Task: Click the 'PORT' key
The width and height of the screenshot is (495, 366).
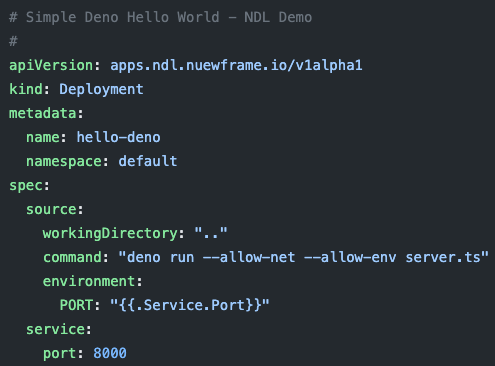Action: (x=76, y=305)
